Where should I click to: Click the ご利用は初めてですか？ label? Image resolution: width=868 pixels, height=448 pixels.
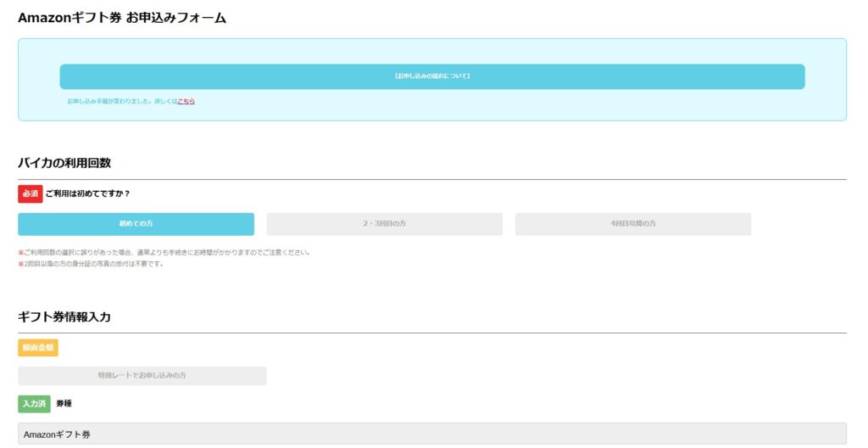pos(87,193)
